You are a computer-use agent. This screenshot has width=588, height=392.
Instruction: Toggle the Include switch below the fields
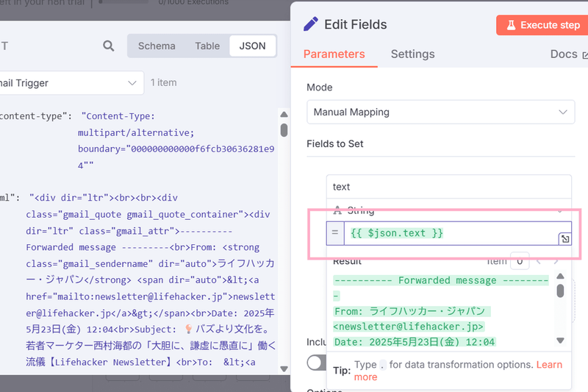[x=318, y=363]
